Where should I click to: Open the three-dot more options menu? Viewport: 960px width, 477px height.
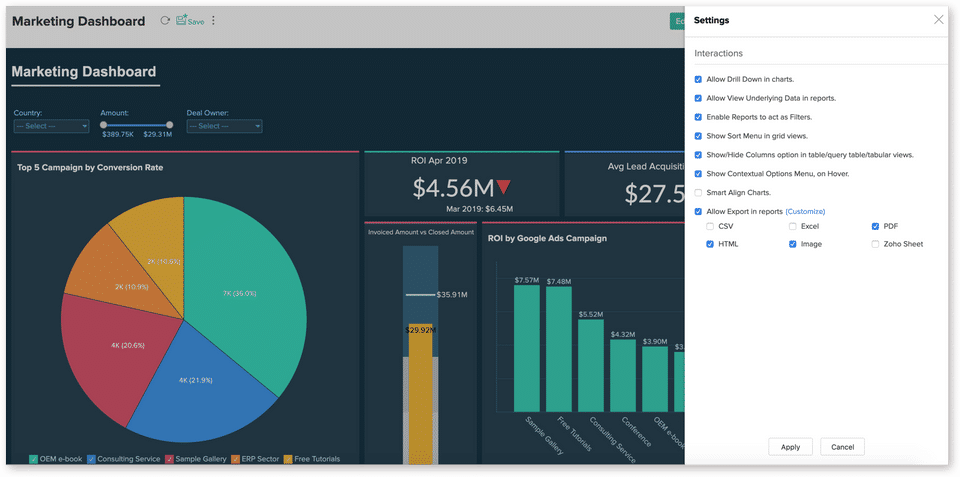[x=213, y=21]
